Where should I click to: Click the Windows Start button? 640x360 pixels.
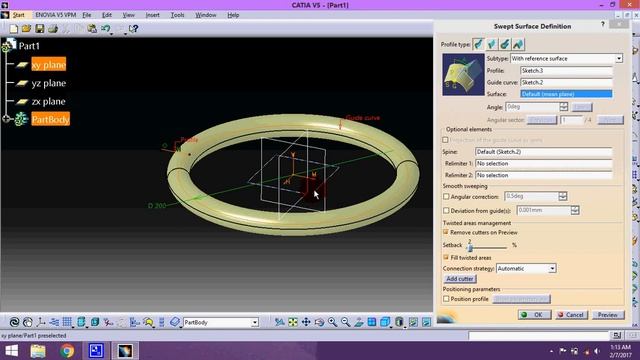point(11,351)
